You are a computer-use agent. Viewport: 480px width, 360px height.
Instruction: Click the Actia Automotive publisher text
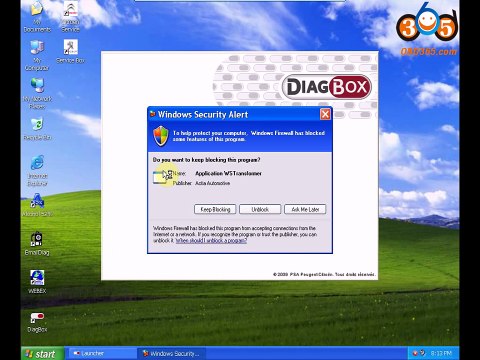click(212, 183)
